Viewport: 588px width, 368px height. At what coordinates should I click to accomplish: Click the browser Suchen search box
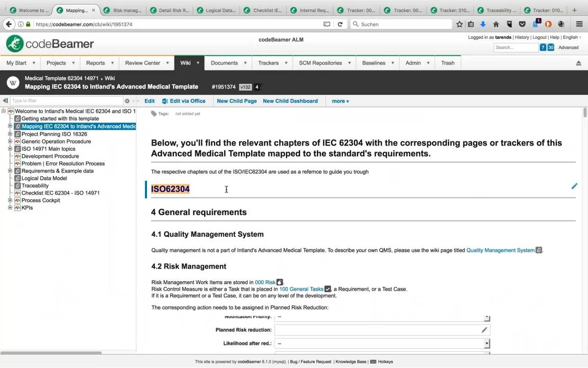pos(401,24)
